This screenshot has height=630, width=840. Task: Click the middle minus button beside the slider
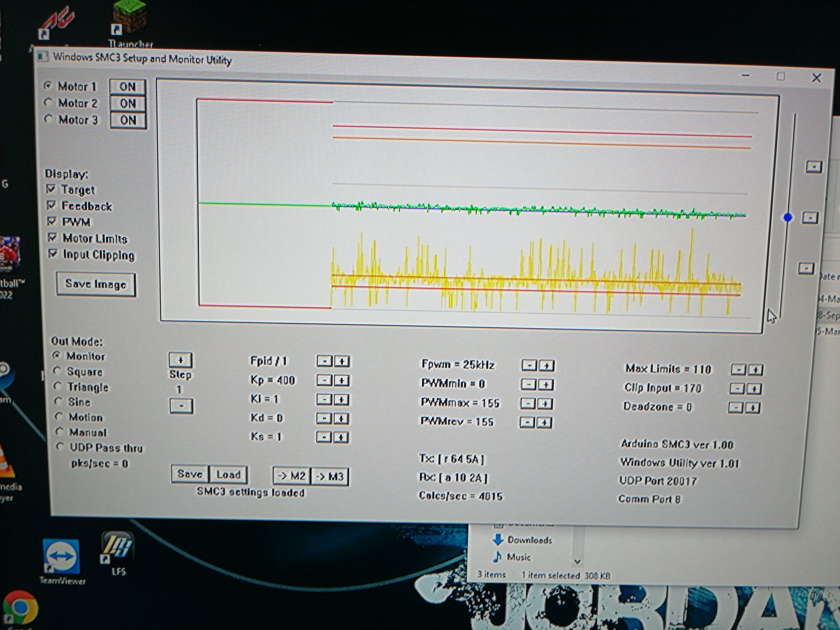click(811, 217)
